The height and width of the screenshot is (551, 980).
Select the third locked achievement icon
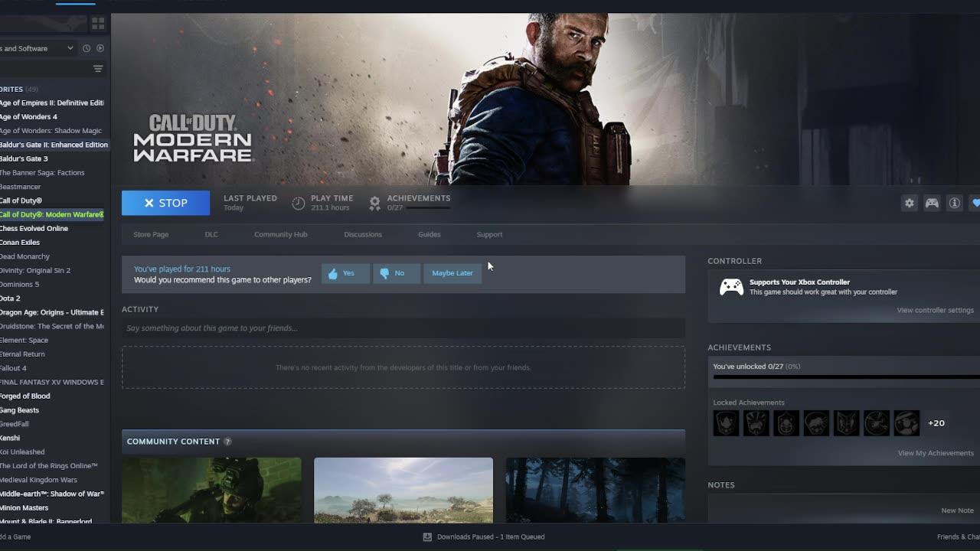[786, 423]
